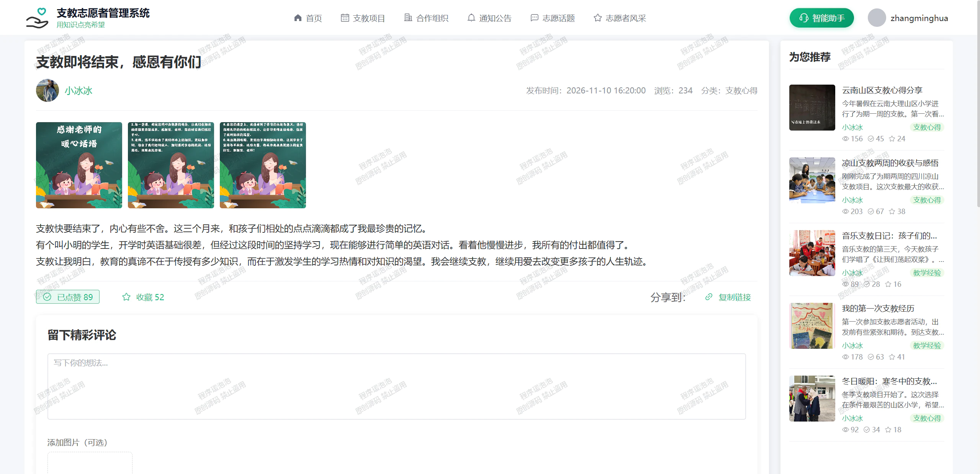Screen dimensions: 980x474
Task: Open recommended post 云南山区支教心得分享
Action: pos(882,90)
